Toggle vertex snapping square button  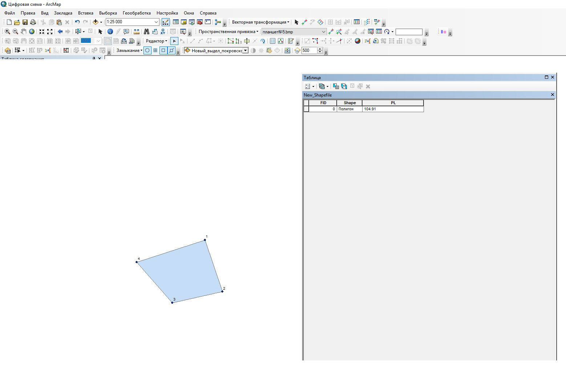point(163,50)
